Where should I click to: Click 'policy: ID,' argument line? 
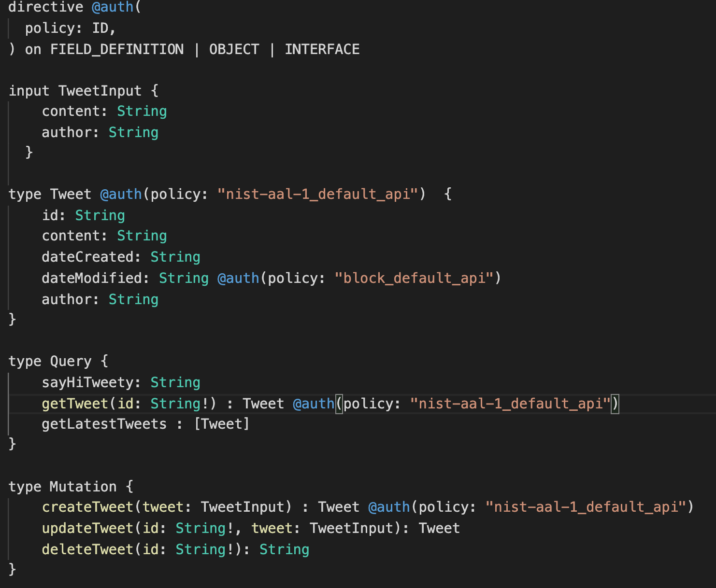coord(71,28)
